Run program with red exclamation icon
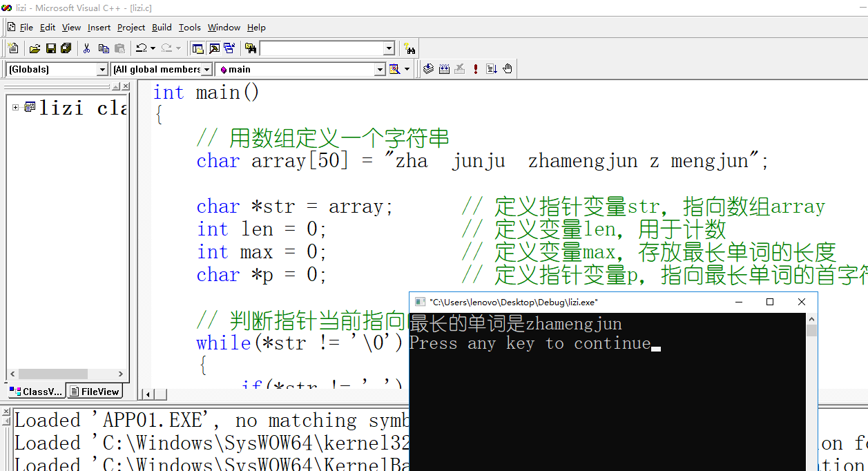Viewport: 868px width, 471px height. tap(476, 69)
